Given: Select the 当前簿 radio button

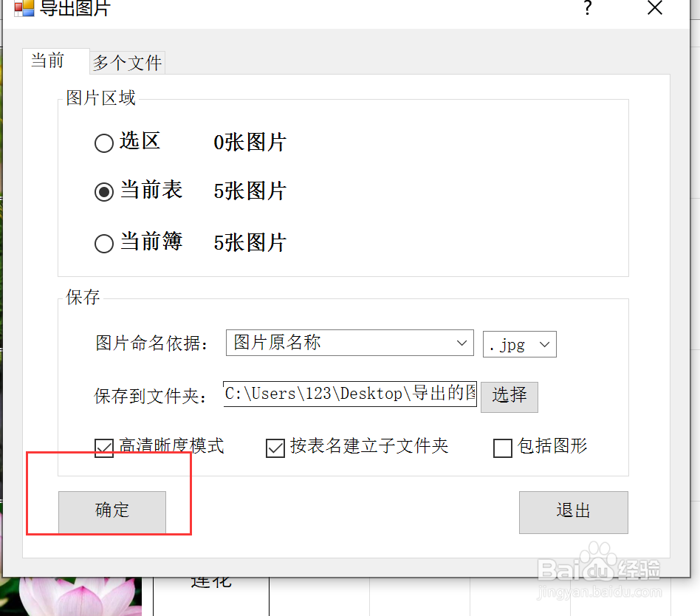Looking at the screenshot, I should click(x=104, y=244).
